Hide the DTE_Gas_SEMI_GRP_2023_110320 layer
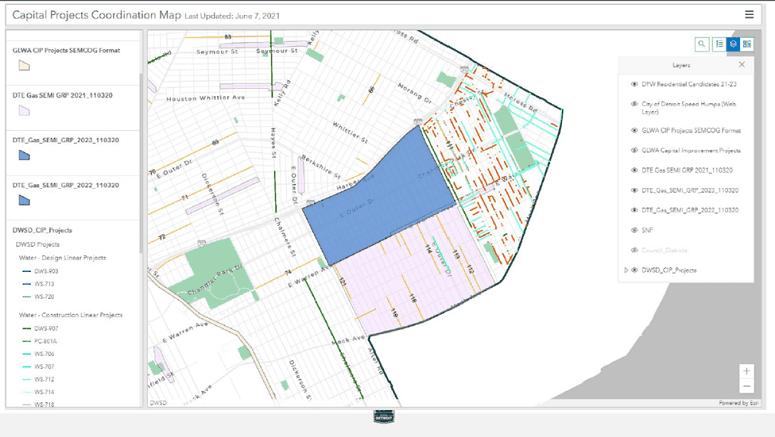The image size is (775, 437). click(634, 190)
